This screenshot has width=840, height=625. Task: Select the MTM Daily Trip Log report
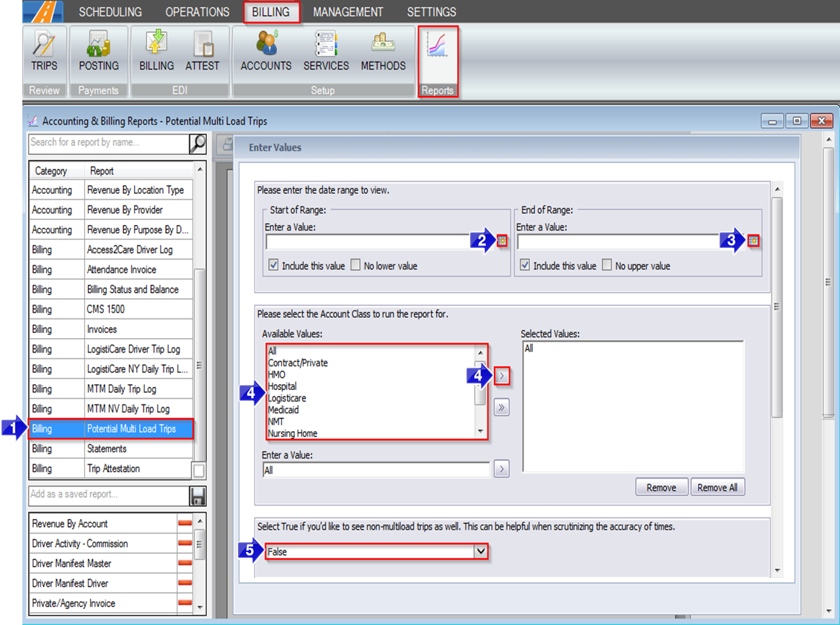[x=111, y=389]
